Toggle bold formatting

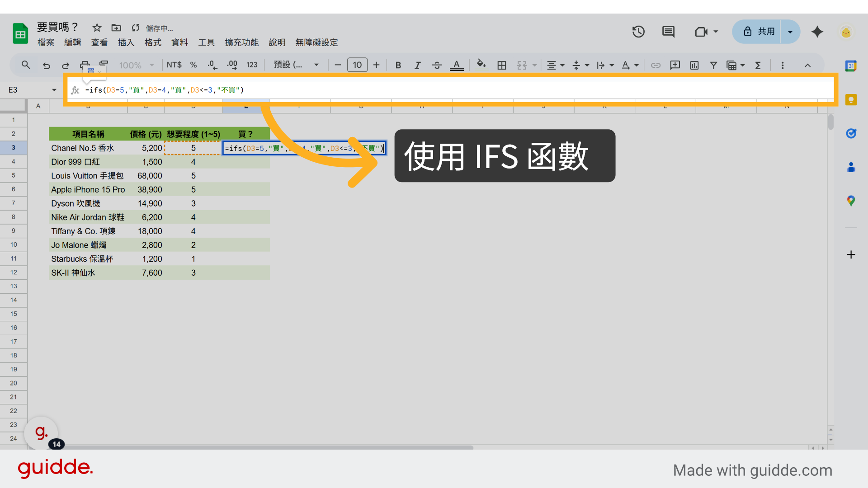click(x=398, y=65)
